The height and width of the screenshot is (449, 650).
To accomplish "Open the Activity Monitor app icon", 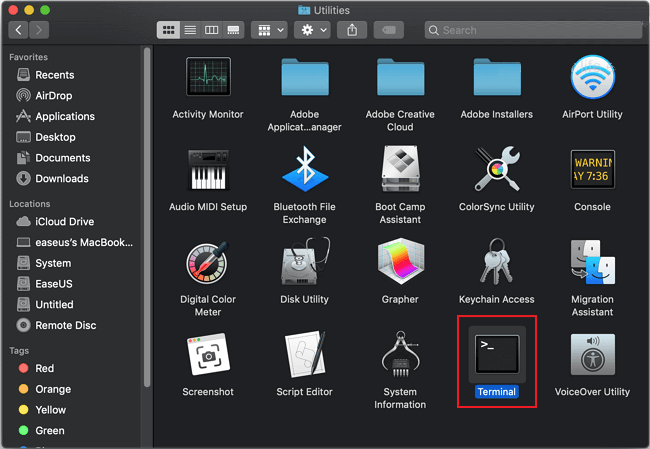I will (x=208, y=77).
